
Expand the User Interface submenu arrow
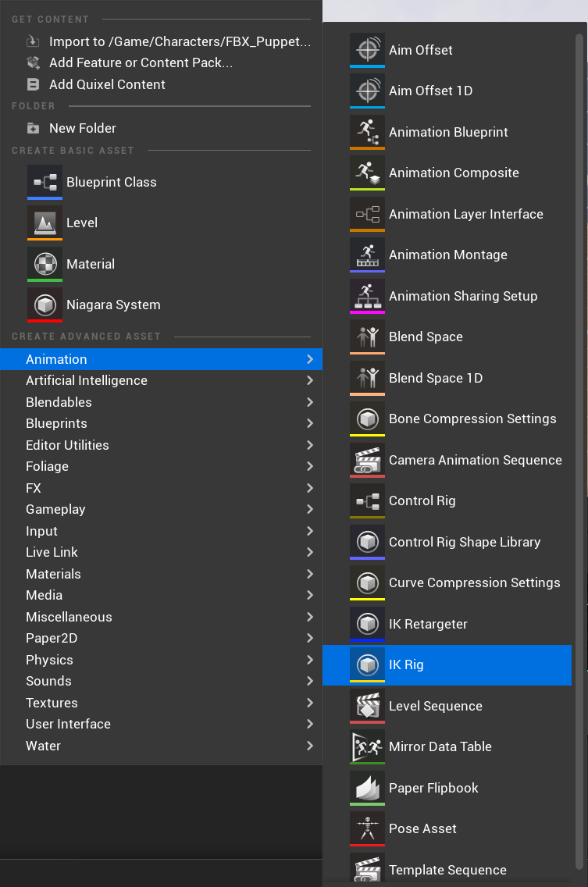tap(310, 724)
